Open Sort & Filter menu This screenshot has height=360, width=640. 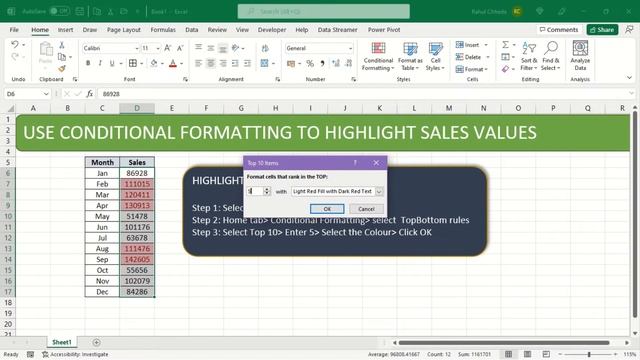(x=529, y=56)
